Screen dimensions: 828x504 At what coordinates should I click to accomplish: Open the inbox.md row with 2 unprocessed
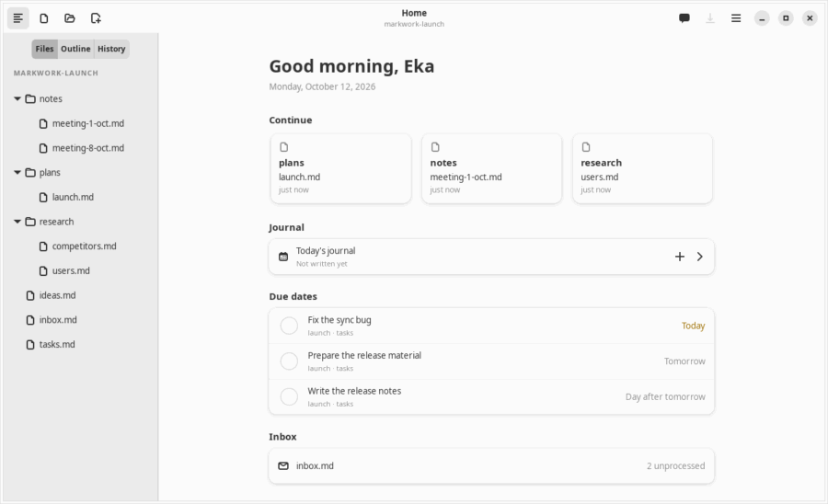point(491,465)
